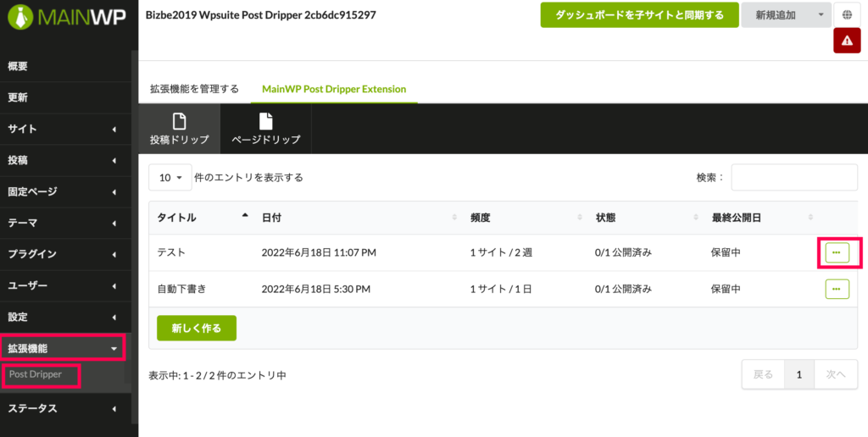The width and height of the screenshot is (868, 437).
Task: Expand the ステータス sidebar menu
Action: tap(65, 409)
